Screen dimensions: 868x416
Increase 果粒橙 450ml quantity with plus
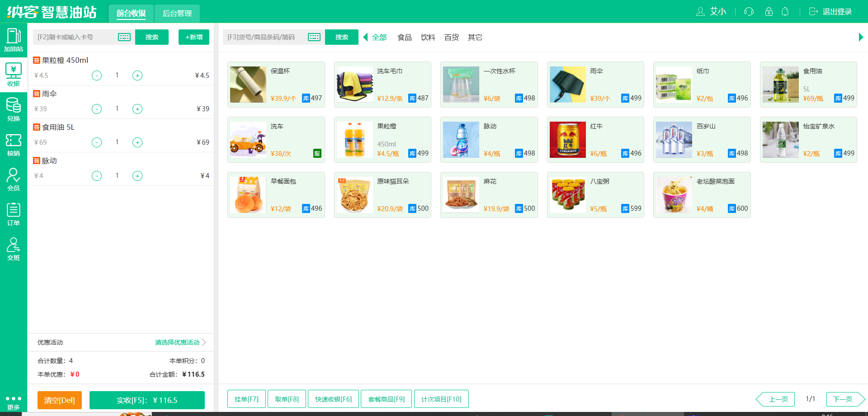pos(137,76)
